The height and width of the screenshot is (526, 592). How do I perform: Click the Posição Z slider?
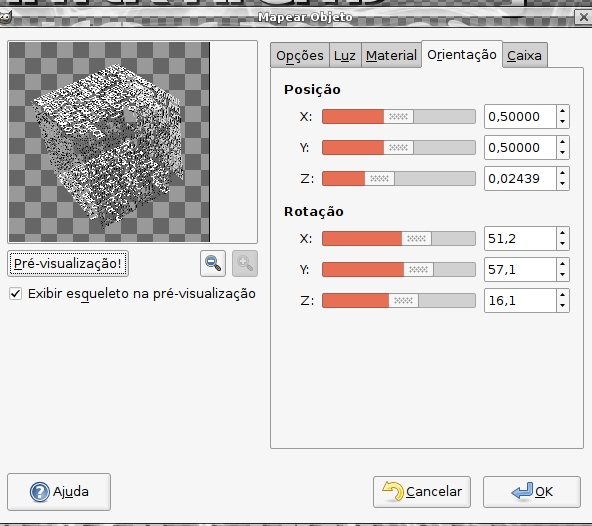[x=399, y=179]
